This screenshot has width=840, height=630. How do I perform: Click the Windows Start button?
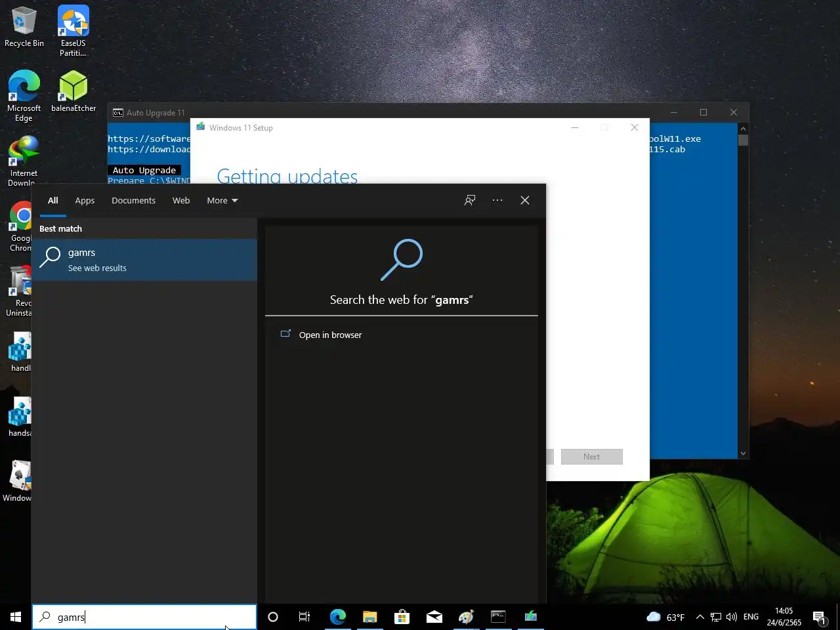pyautogui.click(x=16, y=617)
